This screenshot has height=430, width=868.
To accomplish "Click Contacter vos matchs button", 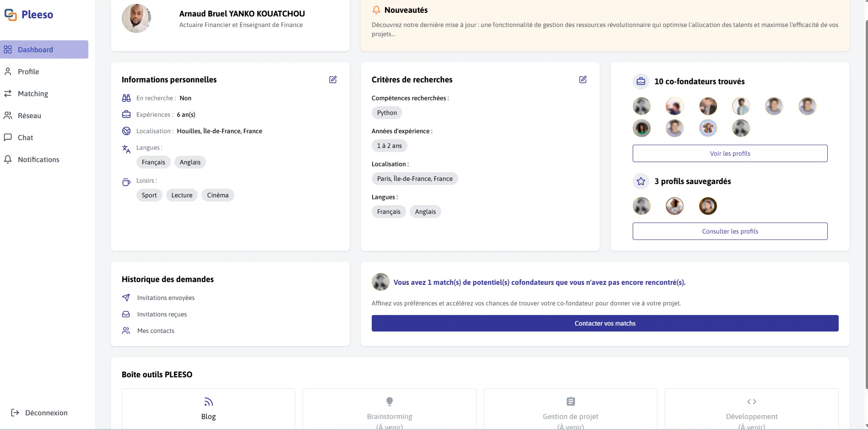I will pyautogui.click(x=605, y=323).
